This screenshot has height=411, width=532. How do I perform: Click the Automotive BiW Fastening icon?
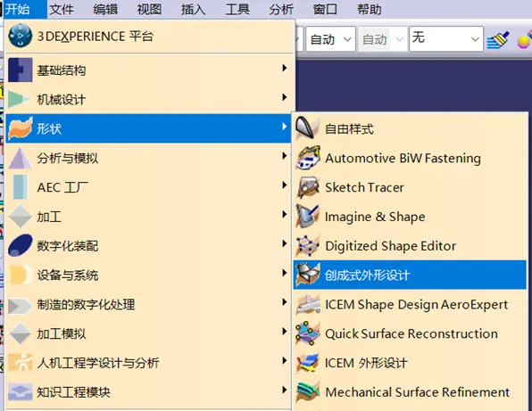(x=308, y=158)
